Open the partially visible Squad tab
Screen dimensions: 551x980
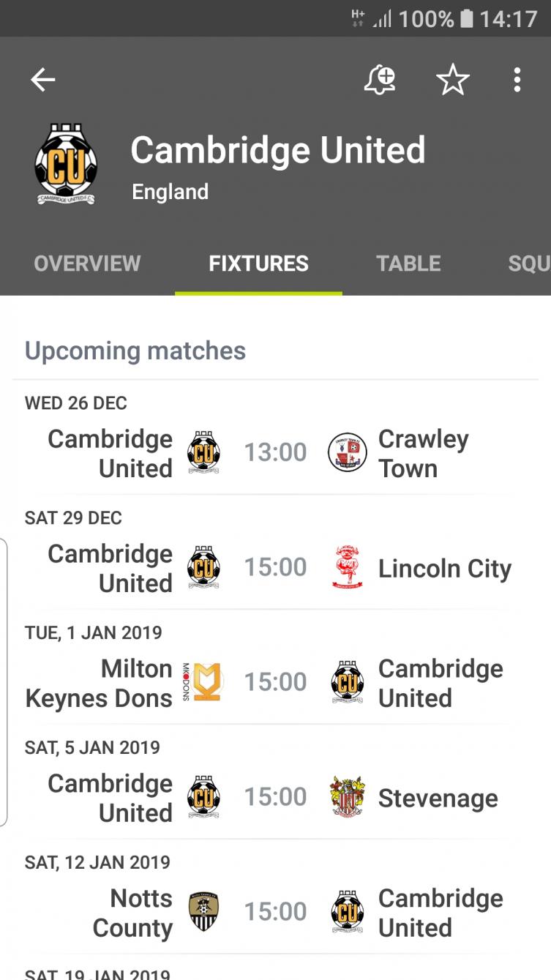tap(529, 263)
